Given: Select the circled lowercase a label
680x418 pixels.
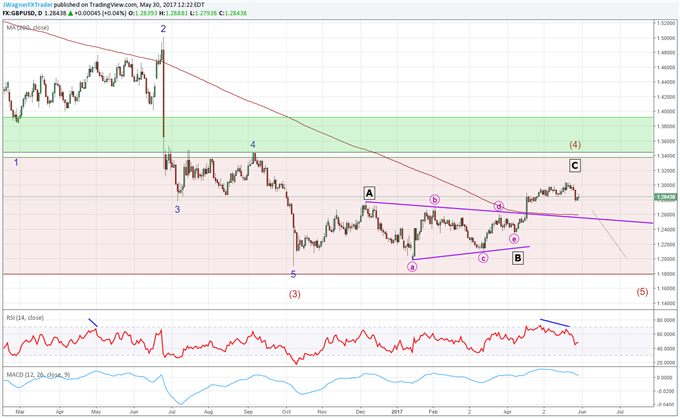Looking at the screenshot, I should [412, 267].
